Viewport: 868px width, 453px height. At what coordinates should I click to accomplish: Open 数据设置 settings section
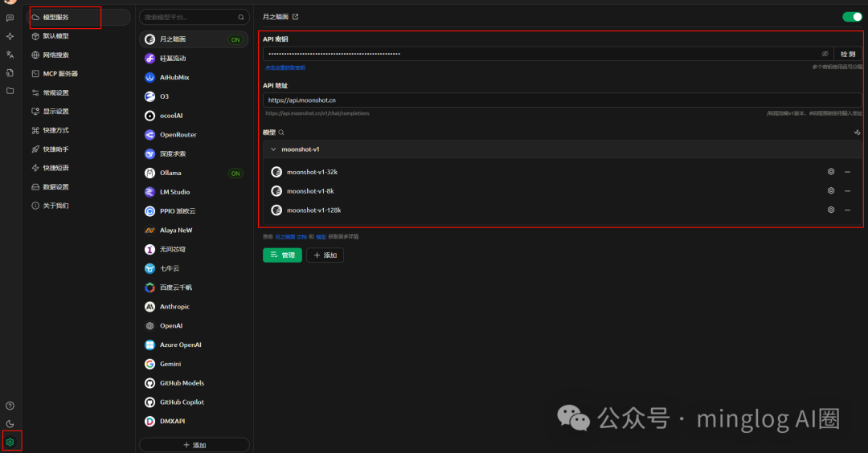80,187
